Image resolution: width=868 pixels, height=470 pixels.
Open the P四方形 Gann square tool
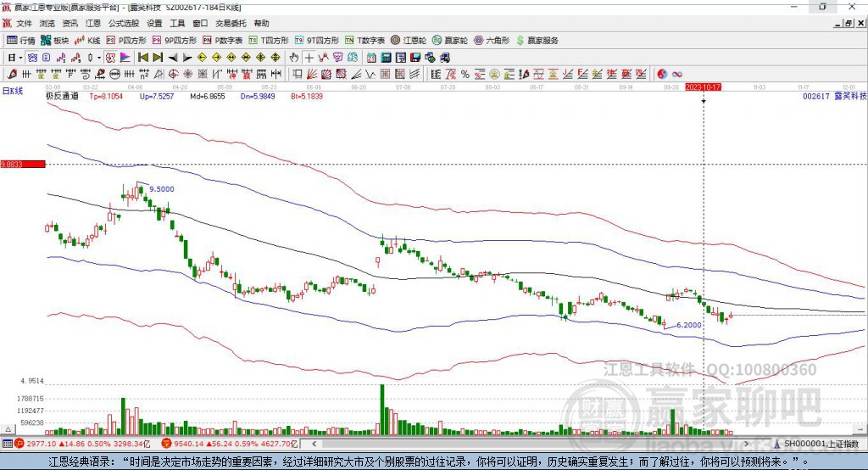(126, 41)
